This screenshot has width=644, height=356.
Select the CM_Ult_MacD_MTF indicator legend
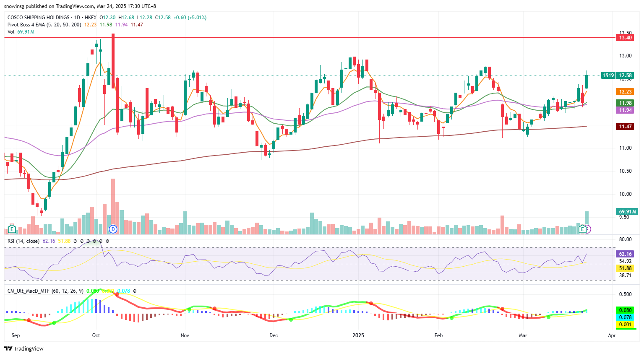tap(46, 291)
